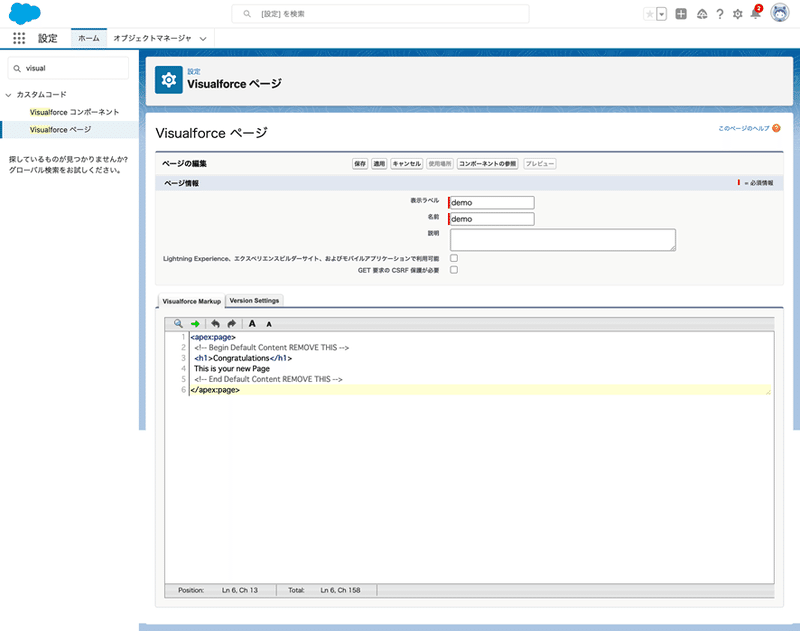The image size is (800, 631).
Task: Click the <apex:page> opening tag line
Action: [x=213, y=337]
